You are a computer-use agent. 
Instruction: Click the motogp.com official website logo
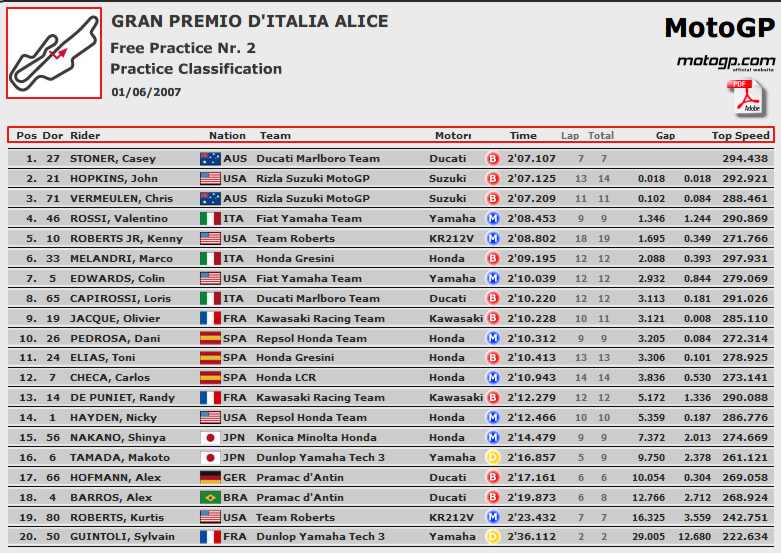726,63
